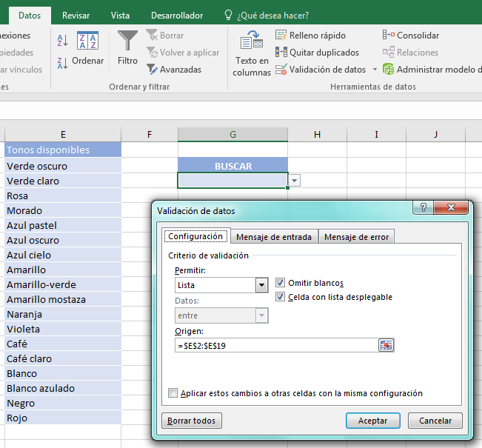Open Avanzadas filter options
482x448 pixels.
pyautogui.click(x=174, y=70)
